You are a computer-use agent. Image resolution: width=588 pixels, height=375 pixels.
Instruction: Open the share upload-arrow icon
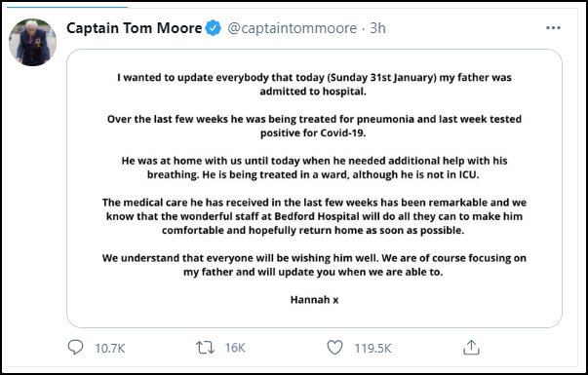pyautogui.click(x=471, y=348)
